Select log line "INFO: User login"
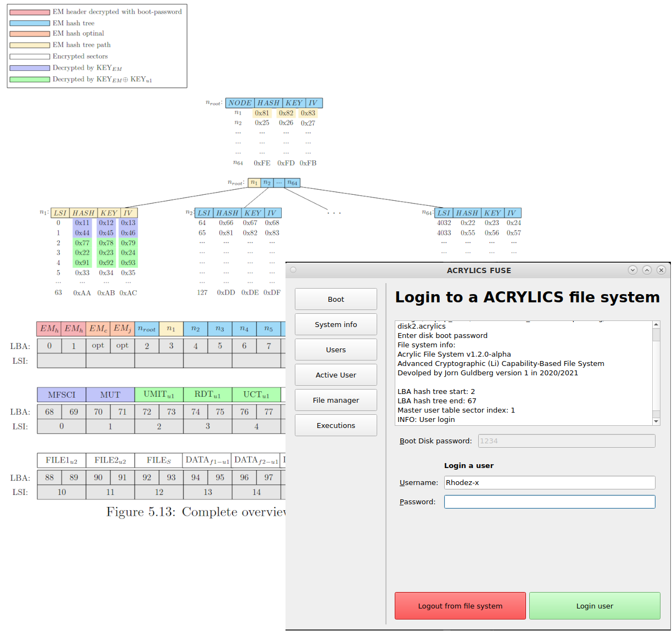 tap(426, 419)
